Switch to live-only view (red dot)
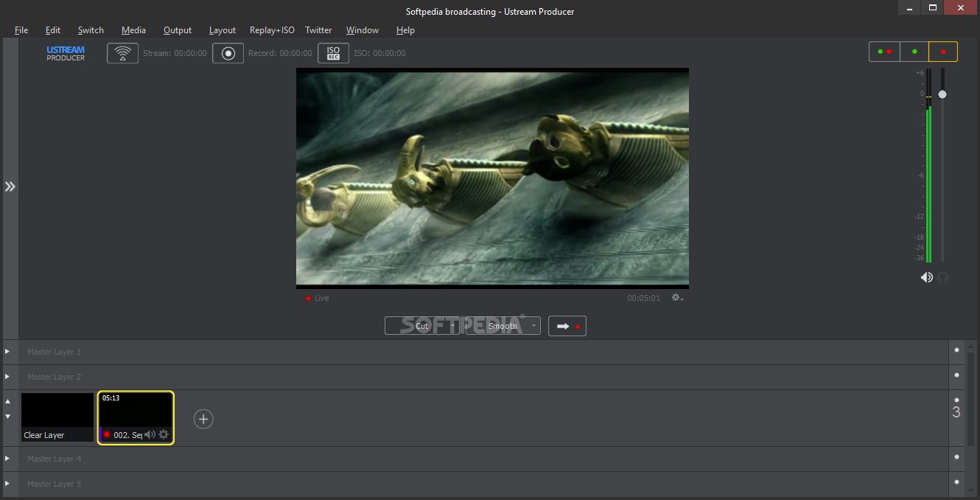 [943, 52]
